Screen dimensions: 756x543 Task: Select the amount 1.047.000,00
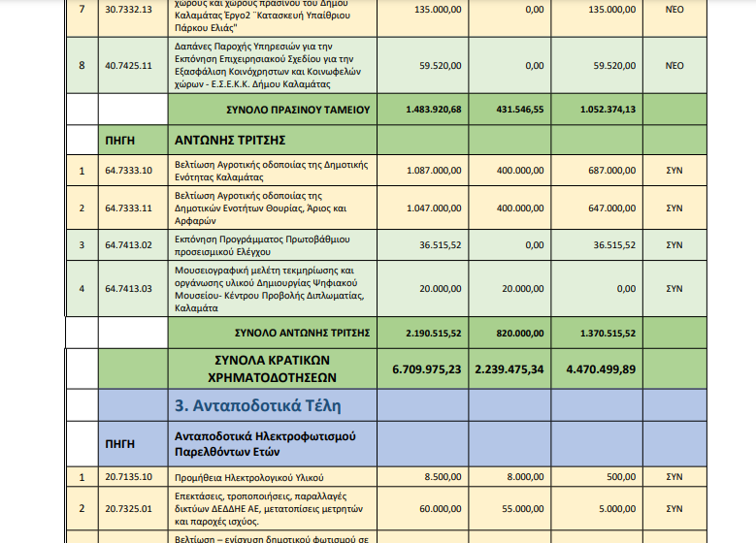[434, 208]
